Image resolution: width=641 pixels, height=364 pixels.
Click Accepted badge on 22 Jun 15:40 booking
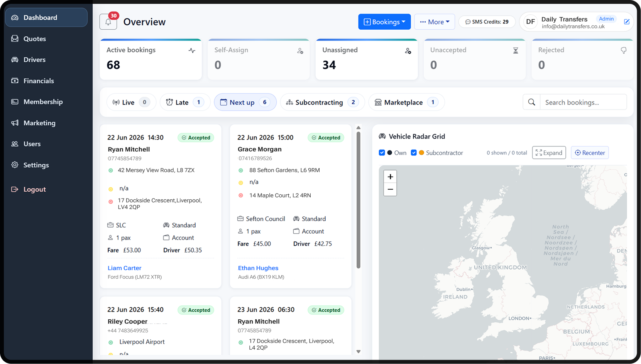click(196, 310)
